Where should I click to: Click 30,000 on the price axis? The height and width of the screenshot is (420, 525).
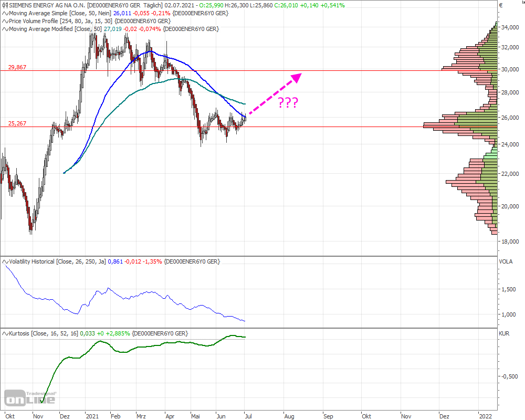tap(510, 69)
